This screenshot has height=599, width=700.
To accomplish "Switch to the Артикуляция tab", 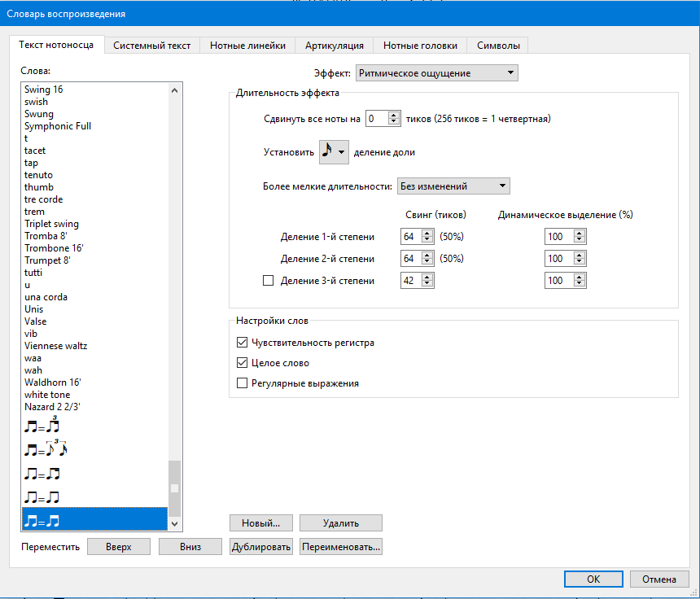I will (335, 46).
